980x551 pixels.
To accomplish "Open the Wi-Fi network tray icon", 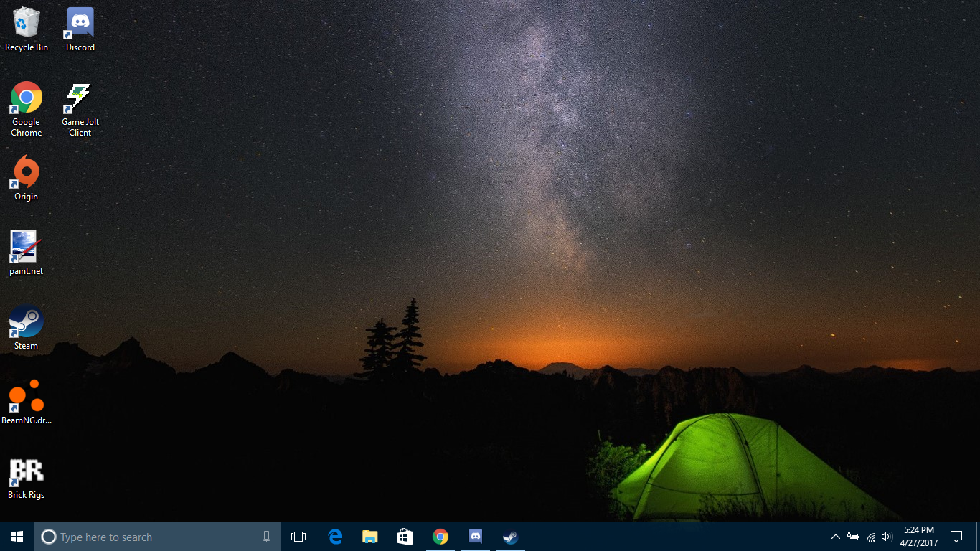I will point(870,537).
